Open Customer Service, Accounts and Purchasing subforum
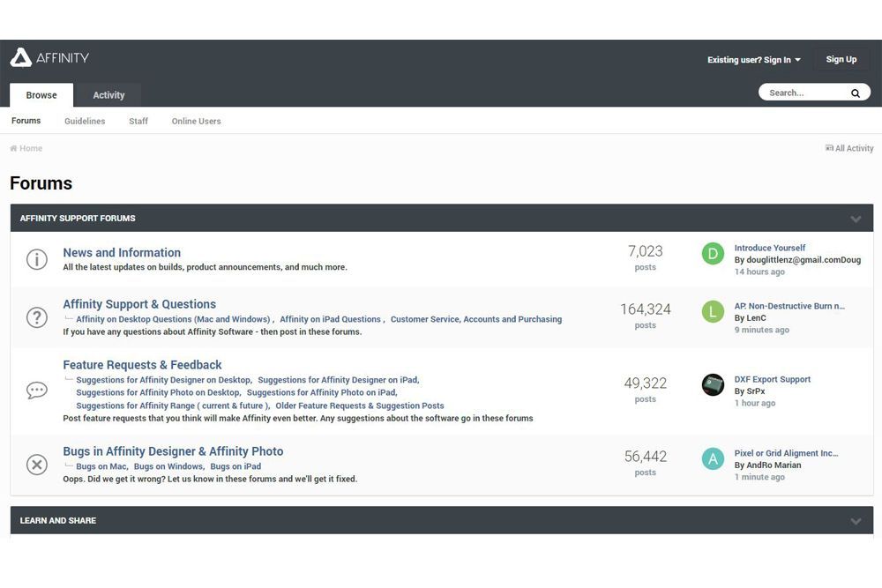Screen dimensions: 882x588 click(476, 319)
